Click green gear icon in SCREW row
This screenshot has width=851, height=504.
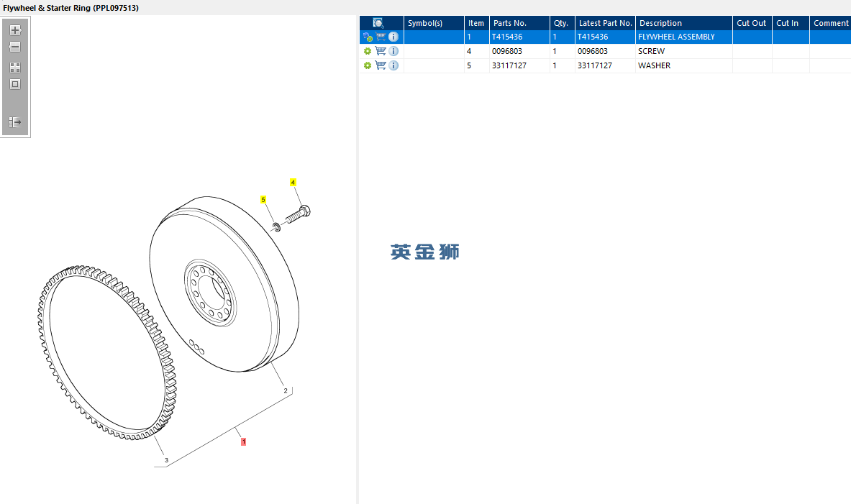(368, 51)
